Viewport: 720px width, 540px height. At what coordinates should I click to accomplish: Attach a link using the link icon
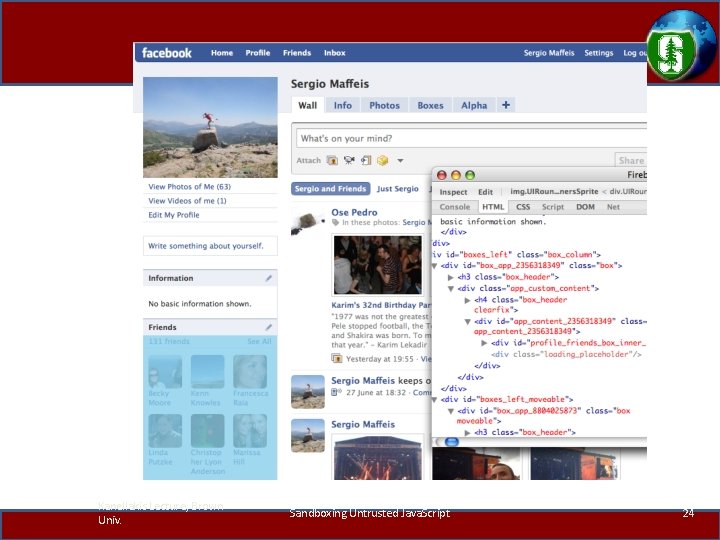pyautogui.click(x=366, y=160)
